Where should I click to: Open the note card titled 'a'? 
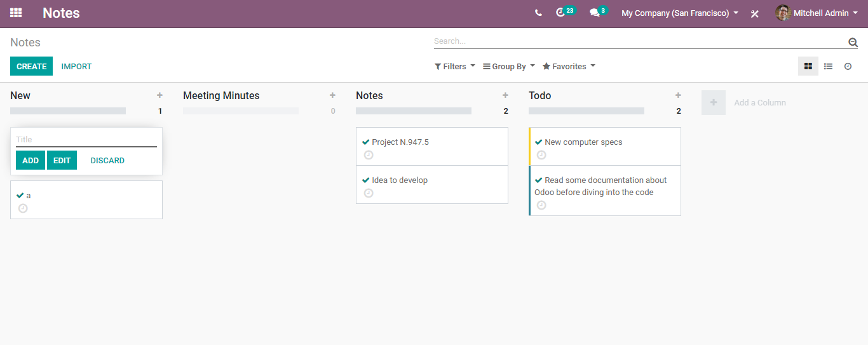(x=86, y=200)
